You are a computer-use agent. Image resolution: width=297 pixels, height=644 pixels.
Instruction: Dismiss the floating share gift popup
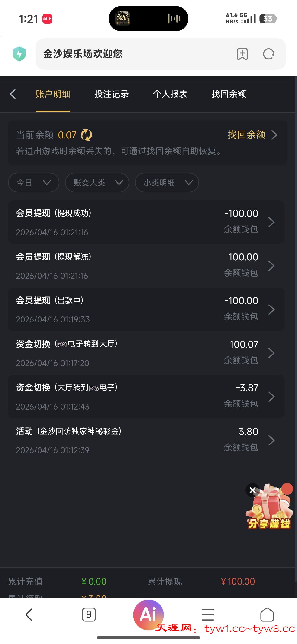point(252,490)
